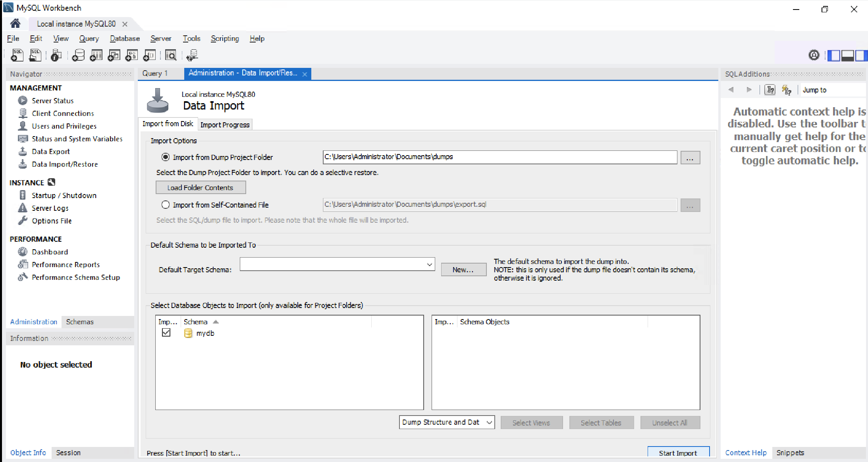Switch to the Context Help tab

pyautogui.click(x=746, y=453)
